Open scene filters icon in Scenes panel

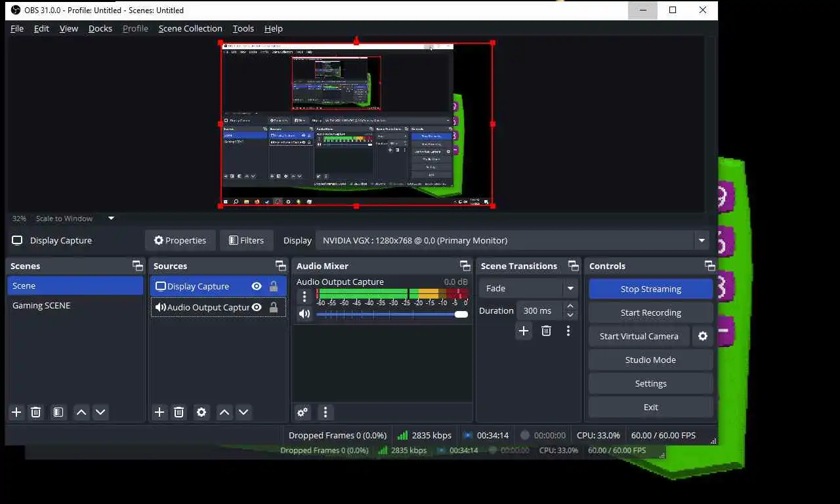[x=58, y=412]
